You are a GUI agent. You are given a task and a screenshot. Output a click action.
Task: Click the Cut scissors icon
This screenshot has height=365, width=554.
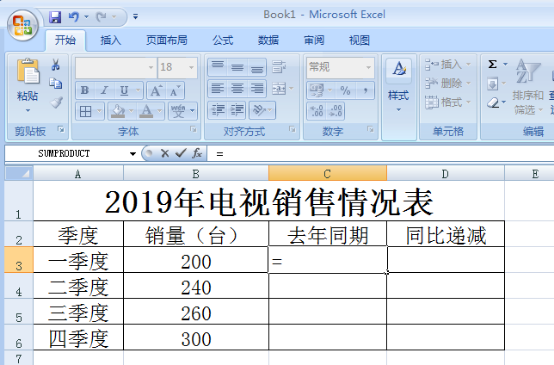(55, 65)
